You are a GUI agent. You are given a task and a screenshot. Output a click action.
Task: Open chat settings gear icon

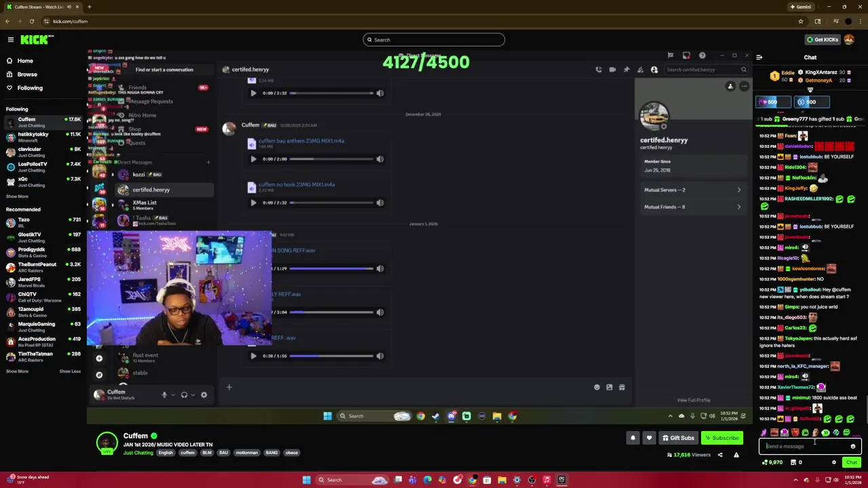pos(834,463)
